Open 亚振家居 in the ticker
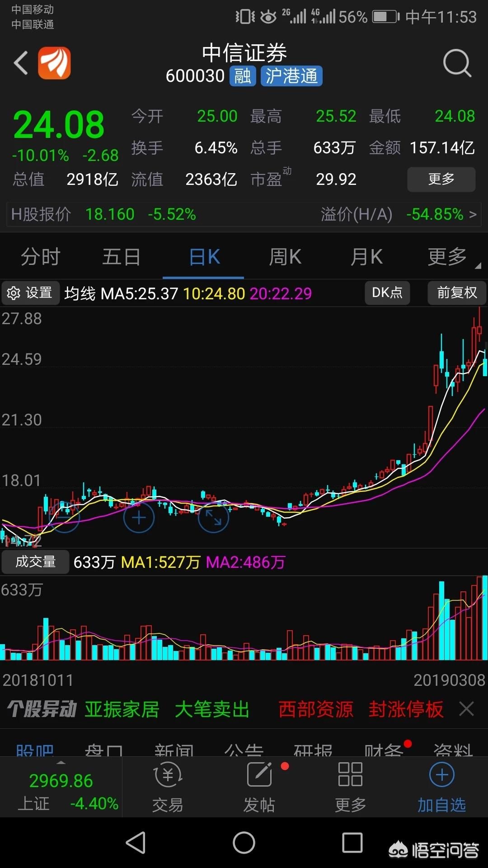This screenshot has width=488, height=868. pyautogui.click(x=122, y=709)
